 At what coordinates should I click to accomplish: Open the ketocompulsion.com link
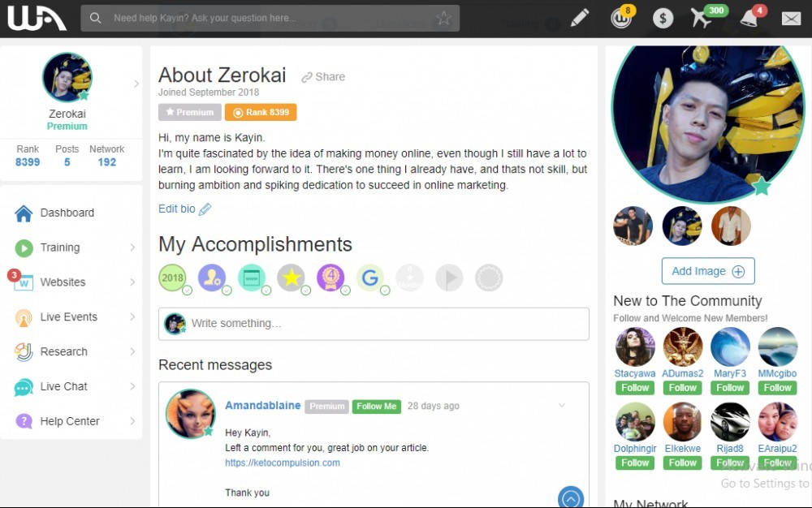point(283,463)
